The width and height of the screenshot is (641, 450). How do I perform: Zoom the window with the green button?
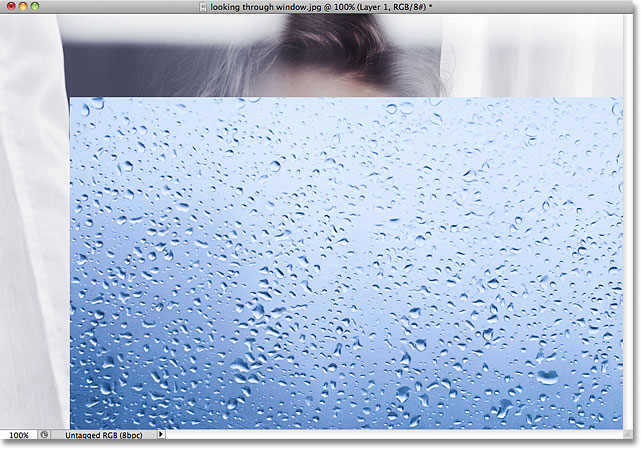pyautogui.click(x=35, y=6)
